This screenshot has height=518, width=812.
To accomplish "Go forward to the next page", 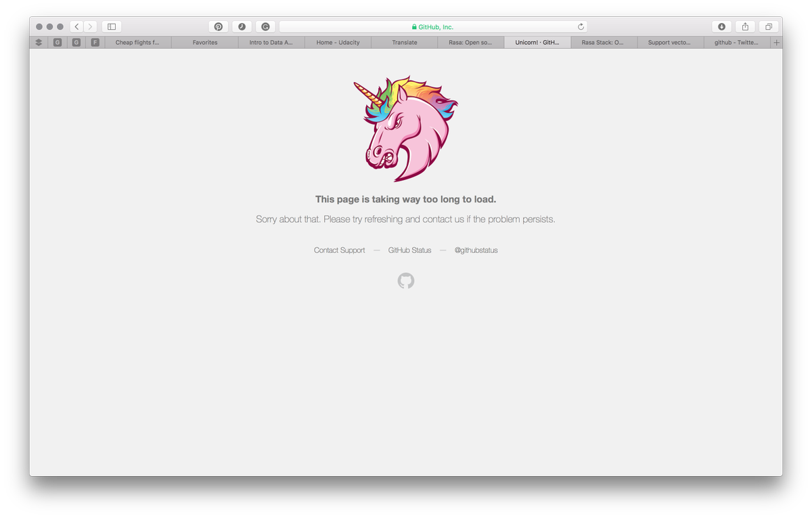I will tap(91, 26).
